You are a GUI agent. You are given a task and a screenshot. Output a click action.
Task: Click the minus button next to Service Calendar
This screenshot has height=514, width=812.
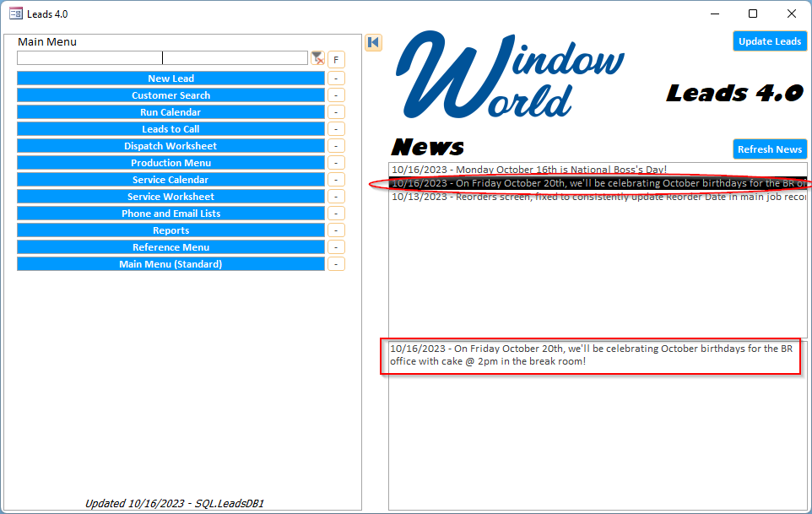(336, 180)
